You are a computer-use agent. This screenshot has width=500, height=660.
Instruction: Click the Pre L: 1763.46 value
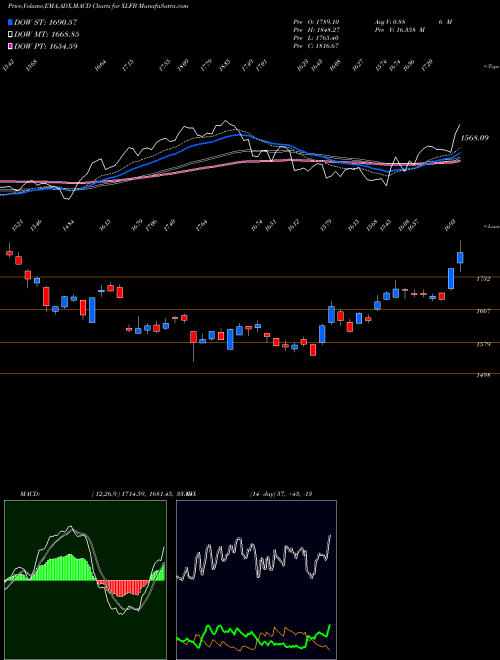coord(316,38)
